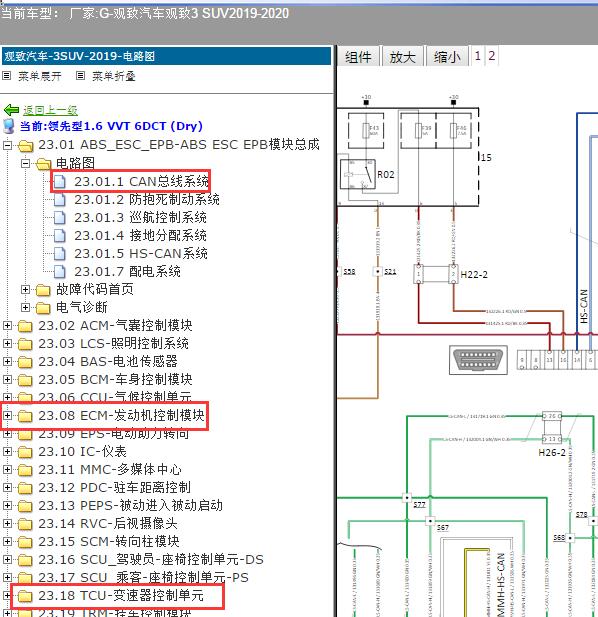Click the 菜单折叠 collapse-all icon
Image resolution: width=598 pixels, height=617 pixels.
pyautogui.click(x=80, y=76)
